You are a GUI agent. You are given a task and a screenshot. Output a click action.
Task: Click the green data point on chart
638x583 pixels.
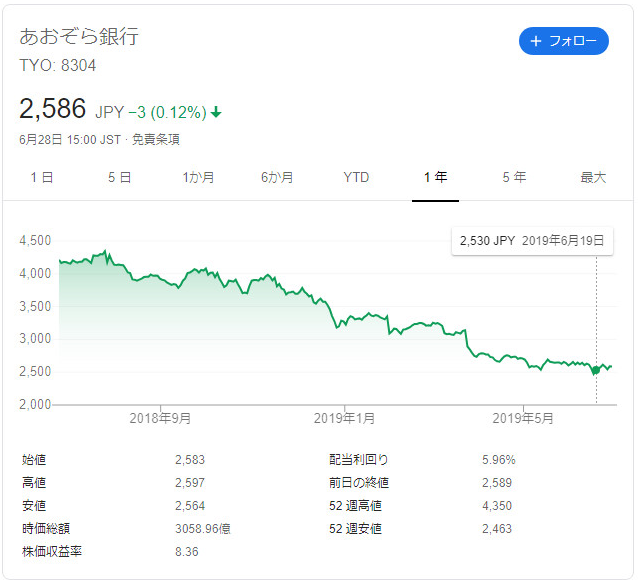pyautogui.click(x=596, y=370)
